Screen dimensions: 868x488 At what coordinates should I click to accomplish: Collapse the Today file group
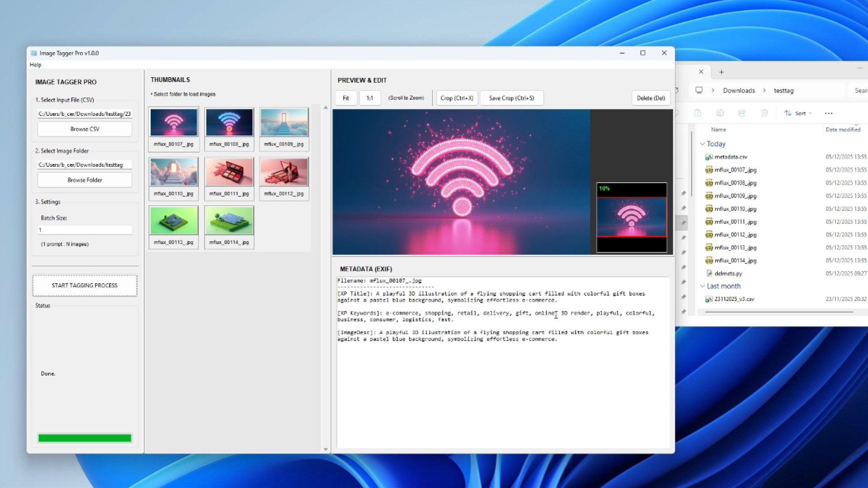702,144
